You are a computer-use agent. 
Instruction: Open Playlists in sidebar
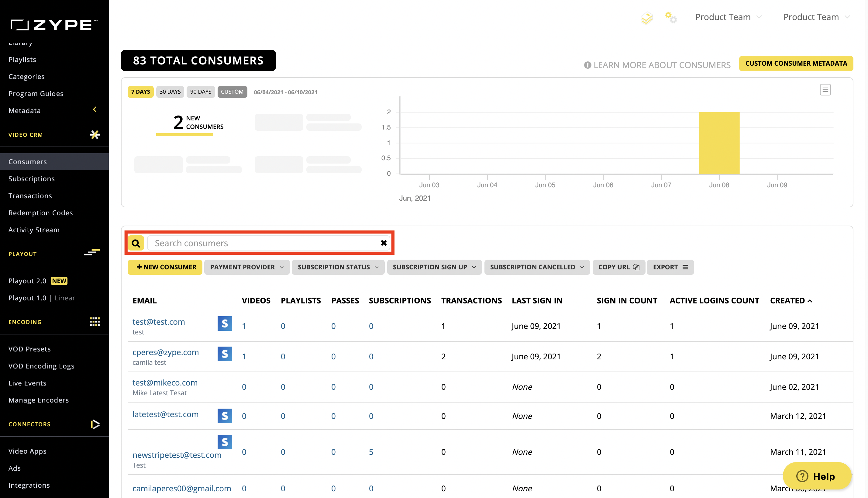22,60
